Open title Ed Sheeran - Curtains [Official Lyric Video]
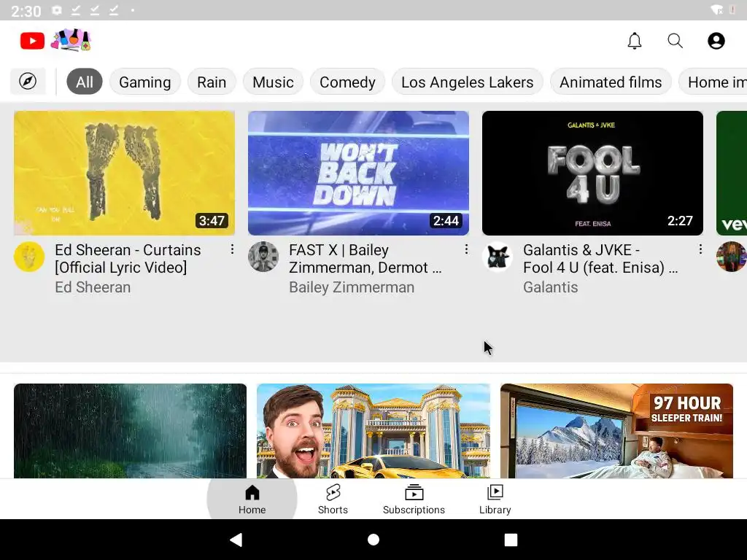The height and width of the screenshot is (560, 747). [x=128, y=259]
